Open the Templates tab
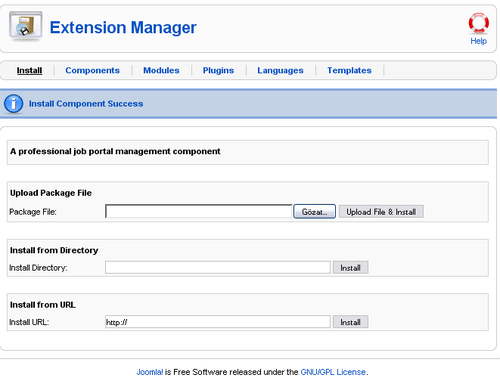The image size is (500, 381). tap(349, 70)
